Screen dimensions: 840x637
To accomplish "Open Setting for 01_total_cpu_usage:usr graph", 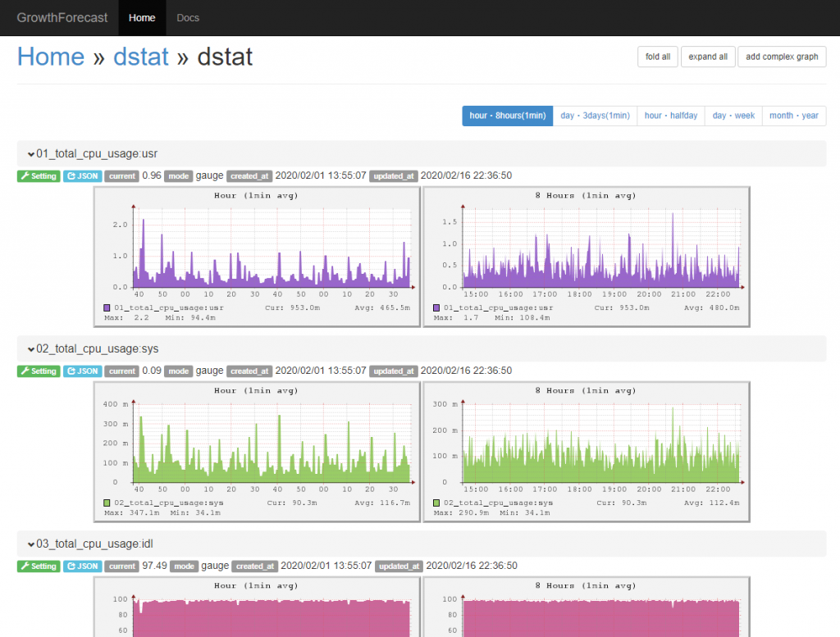I will pos(39,176).
